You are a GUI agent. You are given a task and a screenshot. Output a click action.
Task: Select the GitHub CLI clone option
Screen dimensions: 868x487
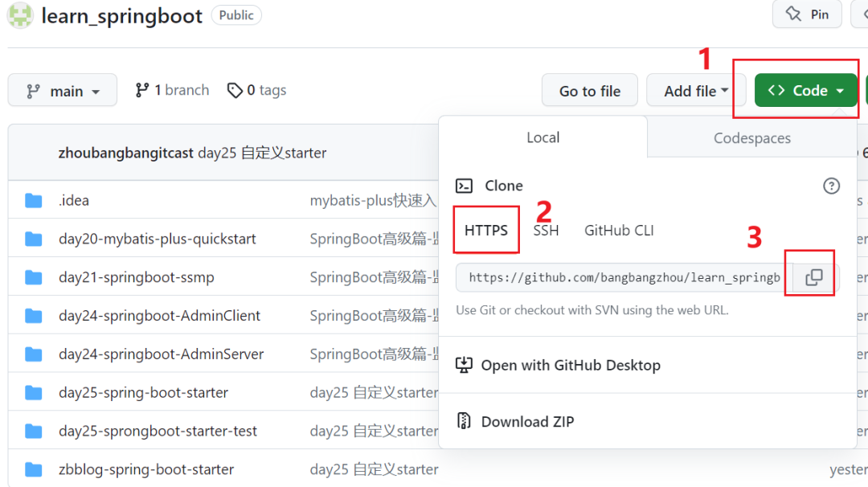[x=619, y=231]
